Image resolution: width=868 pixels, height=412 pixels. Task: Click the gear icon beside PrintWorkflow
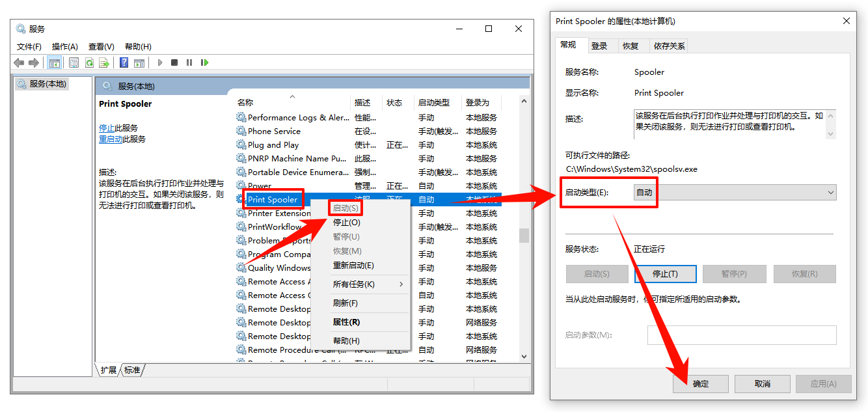241,227
